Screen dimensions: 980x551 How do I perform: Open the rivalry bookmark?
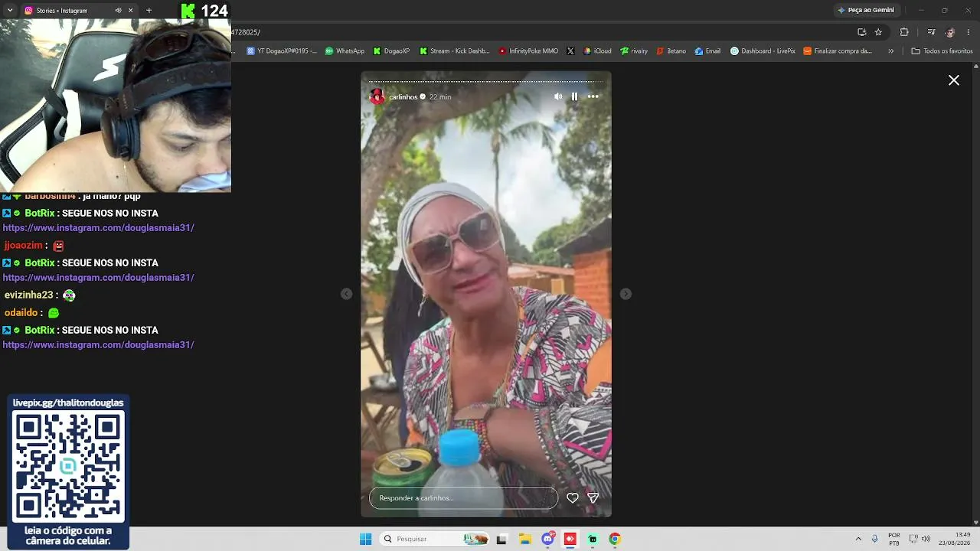tap(634, 51)
